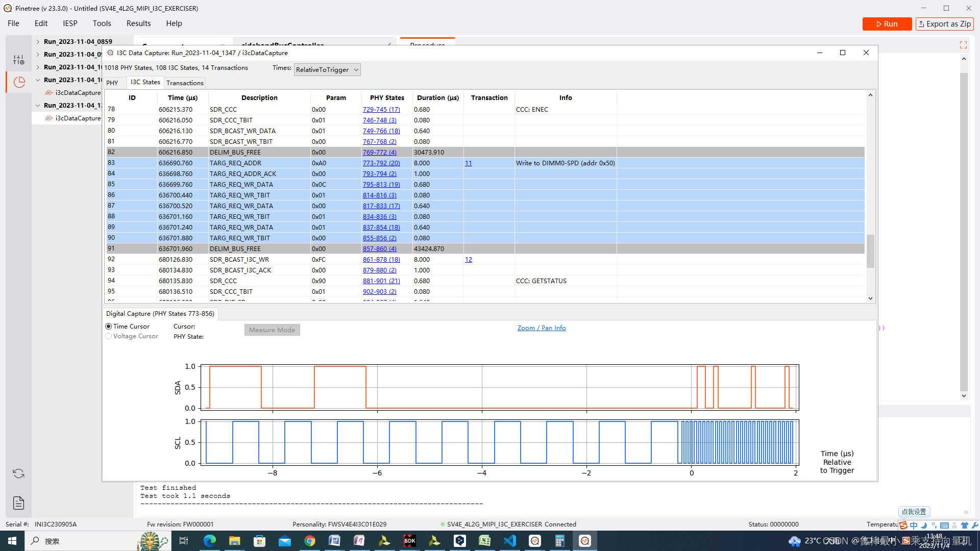The width and height of the screenshot is (980, 551).
Task: Click the refresh arrows icon in sidebar
Action: click(x=19, y=473)
